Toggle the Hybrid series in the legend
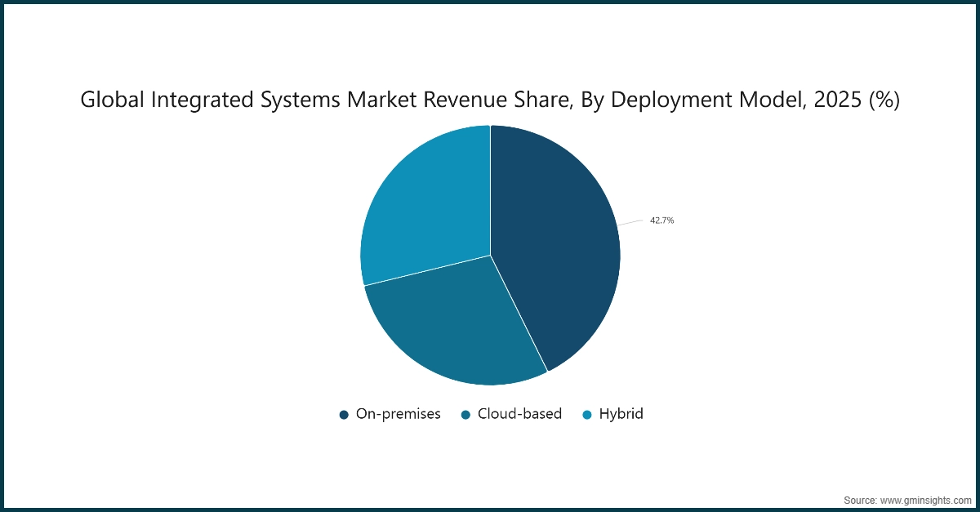 point(621,414)
